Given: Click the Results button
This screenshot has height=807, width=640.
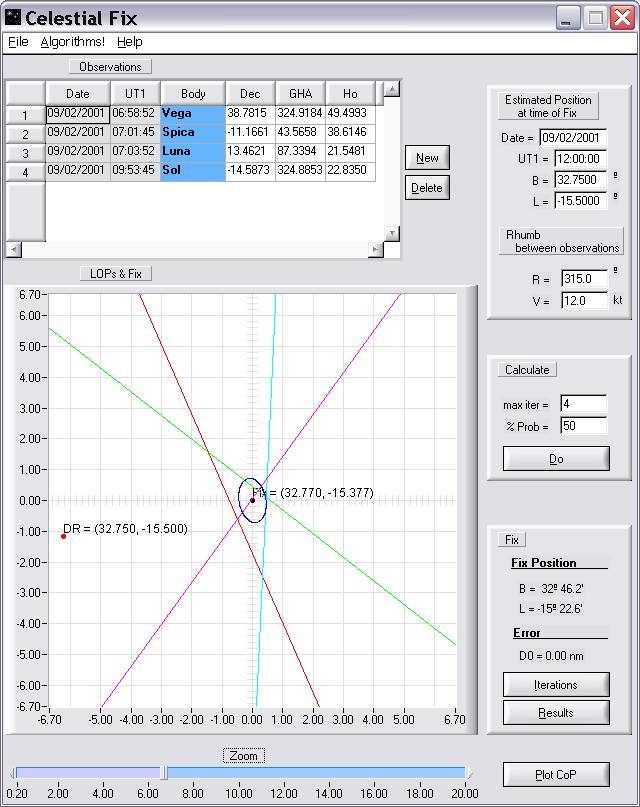Looking at the screenshot, I should pyautogui.click(x=556, y=713).
